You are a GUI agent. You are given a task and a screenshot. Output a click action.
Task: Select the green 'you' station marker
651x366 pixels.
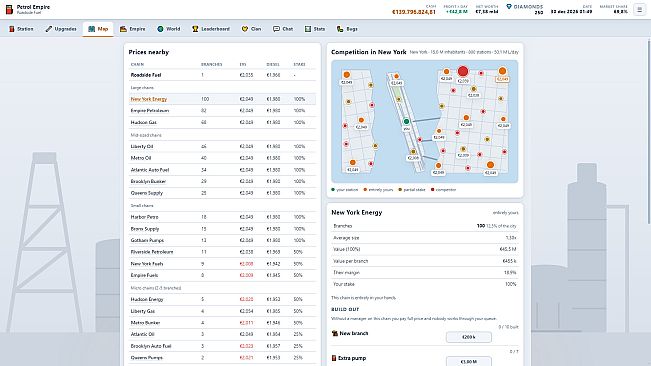406,122
